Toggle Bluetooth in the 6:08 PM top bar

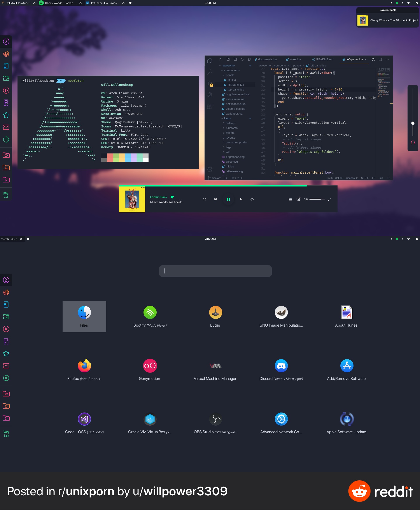pos(402,3)
